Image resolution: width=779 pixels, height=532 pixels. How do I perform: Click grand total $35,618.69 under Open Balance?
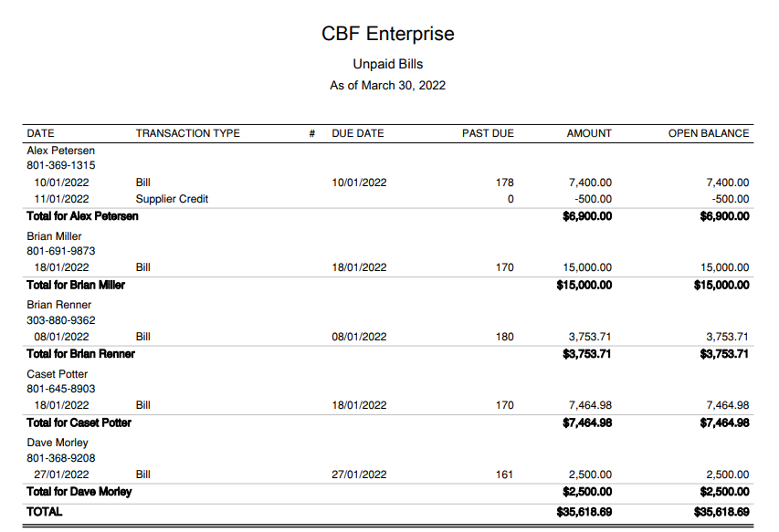point(721,512)
